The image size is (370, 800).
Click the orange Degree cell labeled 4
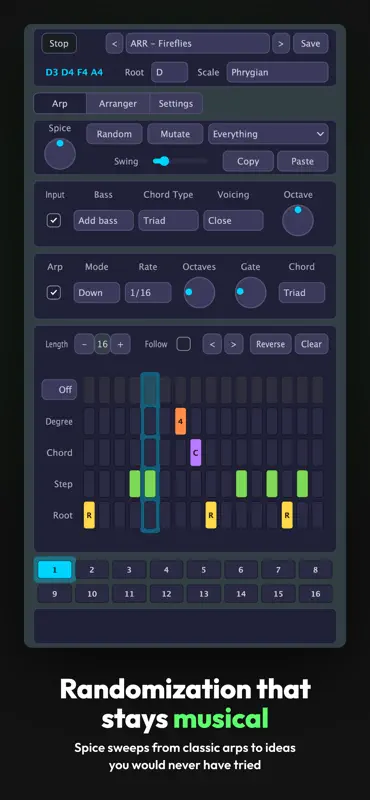180,421
